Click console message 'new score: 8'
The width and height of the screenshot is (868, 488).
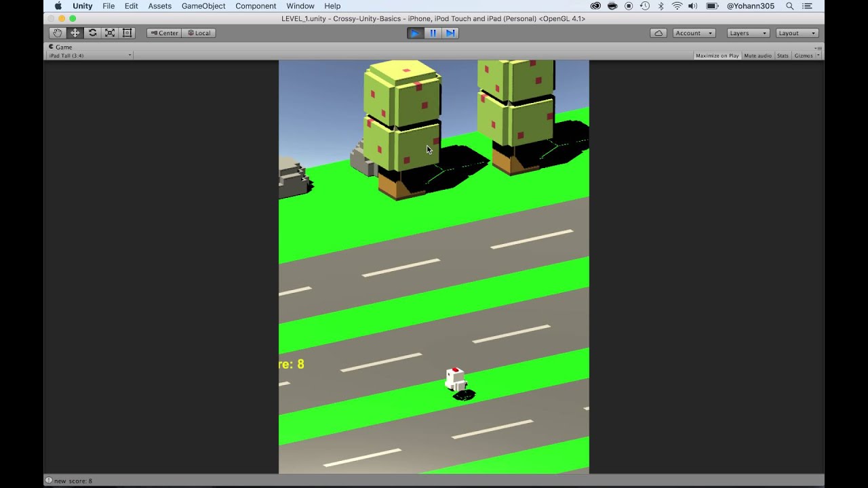click(x=73, y=481)
